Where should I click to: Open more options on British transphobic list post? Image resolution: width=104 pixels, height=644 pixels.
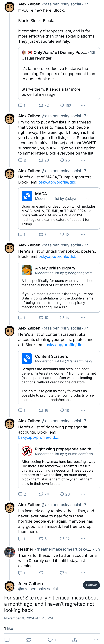[83, 317]
